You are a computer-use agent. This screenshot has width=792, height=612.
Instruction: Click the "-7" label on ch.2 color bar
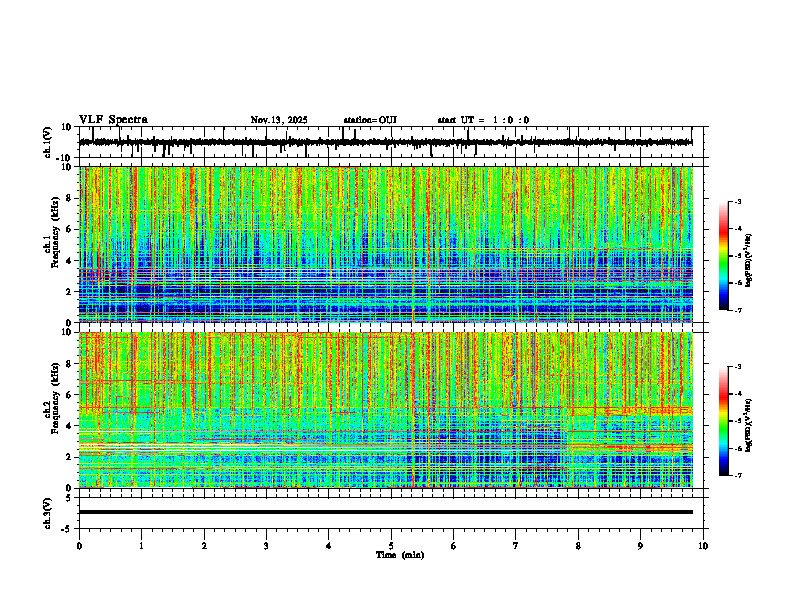pyautogui.click(x=737, y=475)
